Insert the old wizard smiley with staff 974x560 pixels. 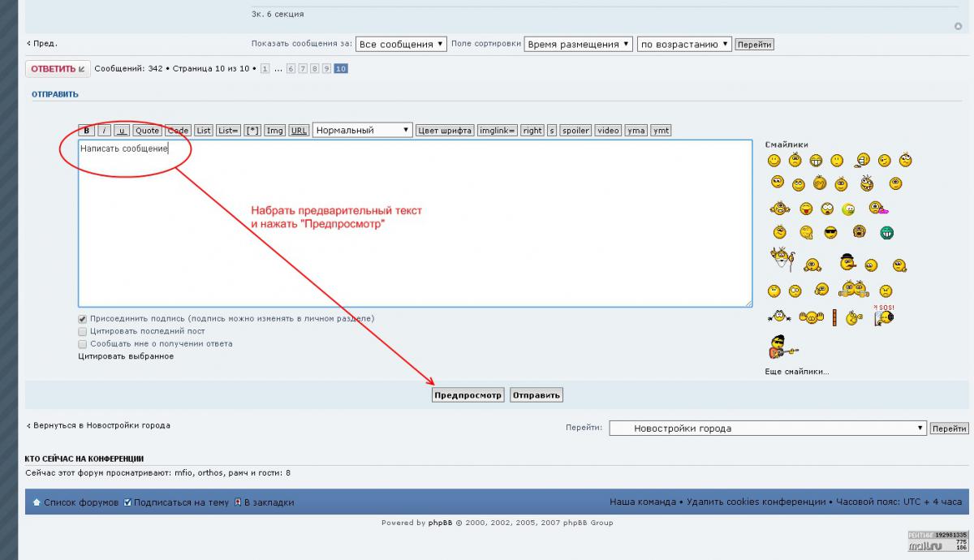tap(781, 259)
